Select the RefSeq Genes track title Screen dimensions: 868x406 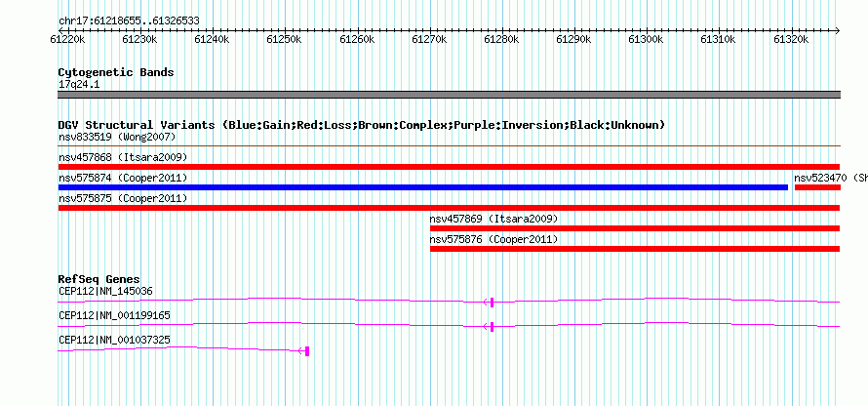coord(99,279)
